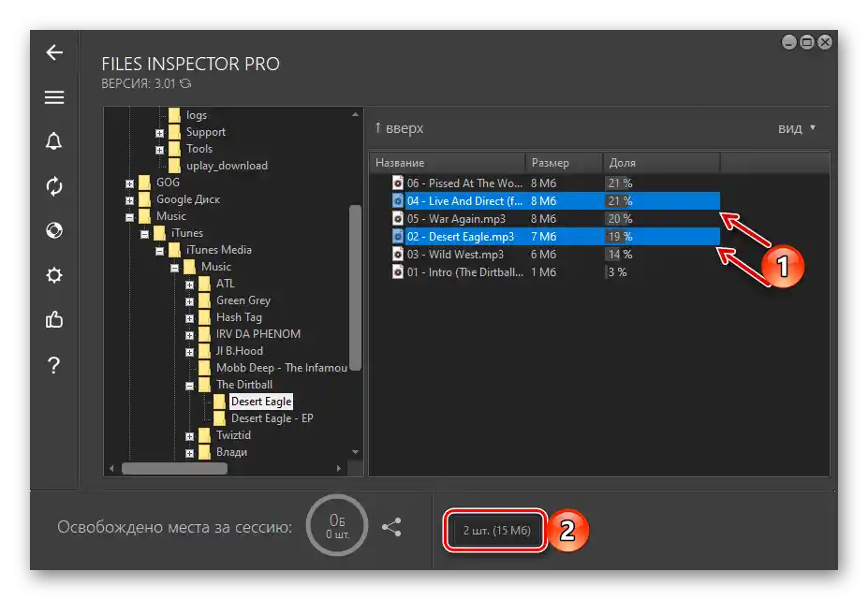Click the folder icon beside uplay_download
868x600 pixels.
pos(174,166)
